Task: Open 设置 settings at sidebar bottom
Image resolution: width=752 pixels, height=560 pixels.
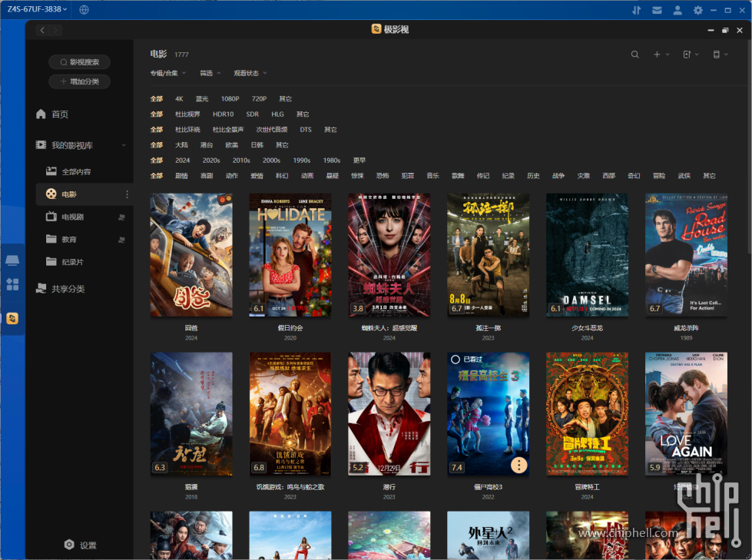Action: coord(80,545)
